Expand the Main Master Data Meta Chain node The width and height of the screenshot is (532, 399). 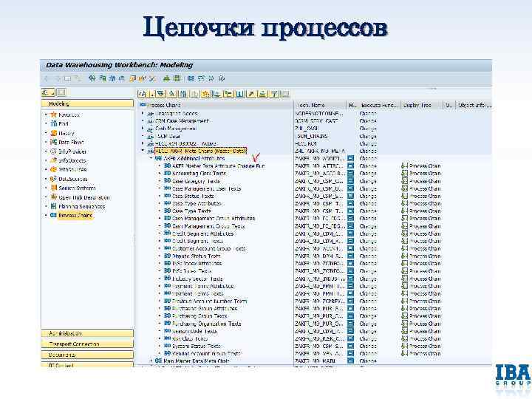point(151,361)
